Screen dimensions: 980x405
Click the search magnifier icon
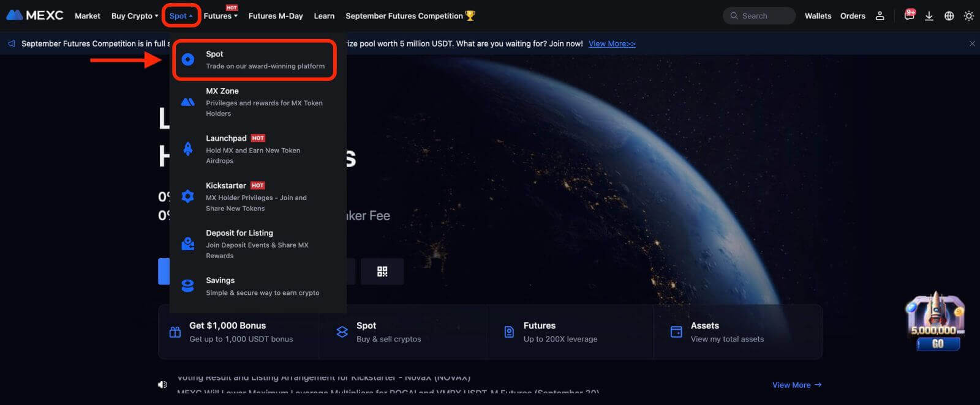734,16
